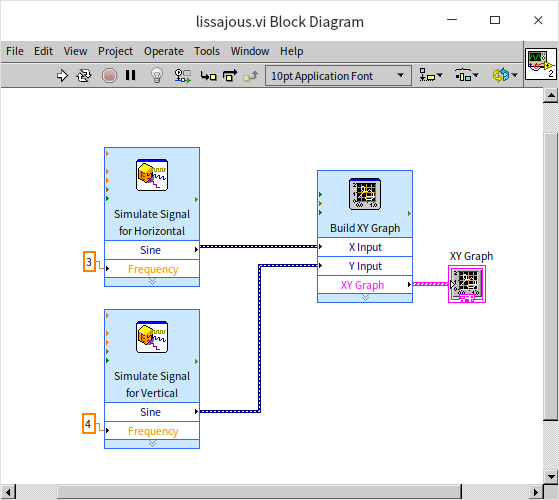This screenshot has height=500, width=559.
Task: Click the Y Input terminal
Action: (x=365, y=266)
